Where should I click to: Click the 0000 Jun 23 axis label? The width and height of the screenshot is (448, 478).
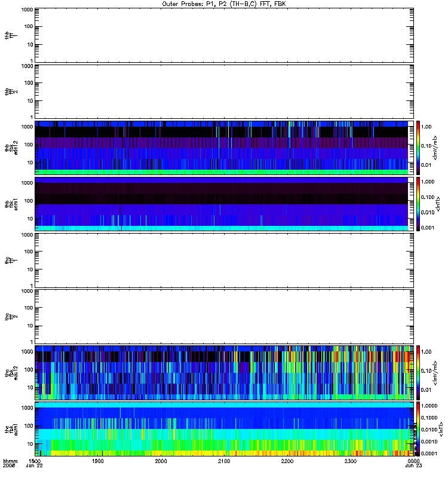pos(413,464)
